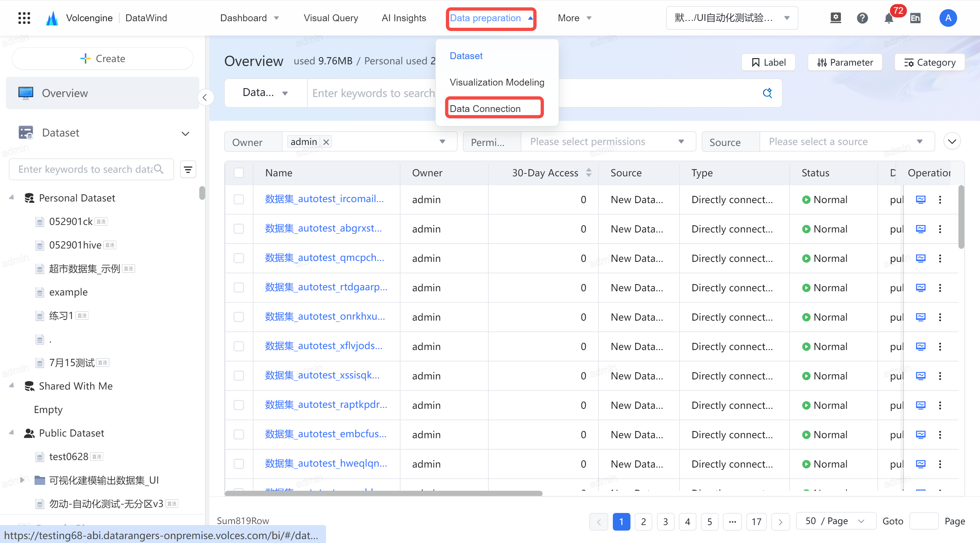Viewport: 980px width, 543px height.
Task: Open preview icon for 数据集_autotest_hweqlqn row
Action: pyautogui.click(x=921, y=464)
